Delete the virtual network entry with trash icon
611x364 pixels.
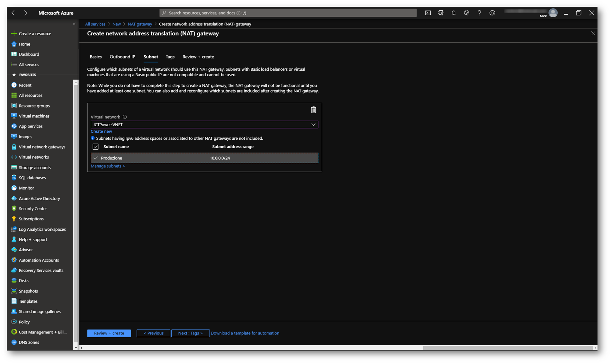click(x=313, y=110)
